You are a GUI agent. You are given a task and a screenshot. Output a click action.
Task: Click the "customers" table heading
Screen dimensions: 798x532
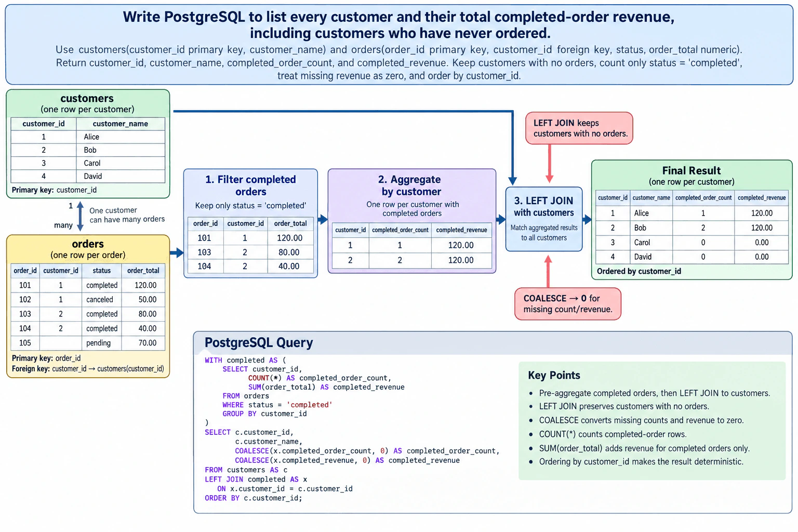click(87, 98)
